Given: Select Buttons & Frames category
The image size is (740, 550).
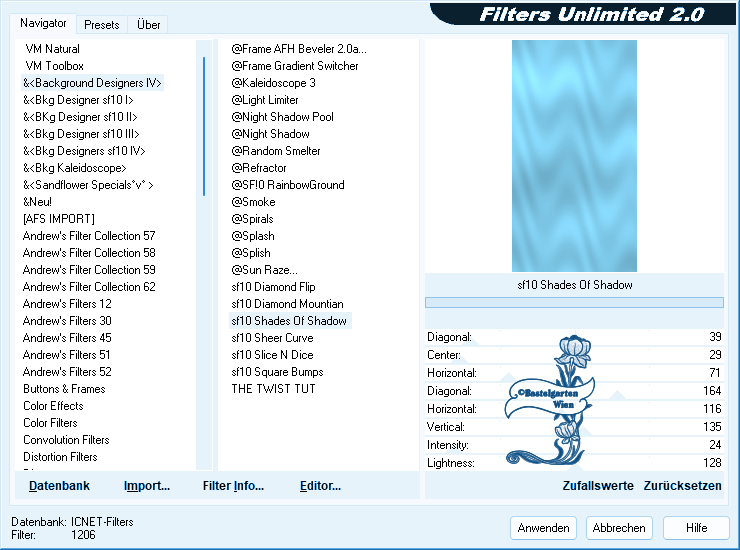Looking at the screenshot, I should click(x=64, y=389).
